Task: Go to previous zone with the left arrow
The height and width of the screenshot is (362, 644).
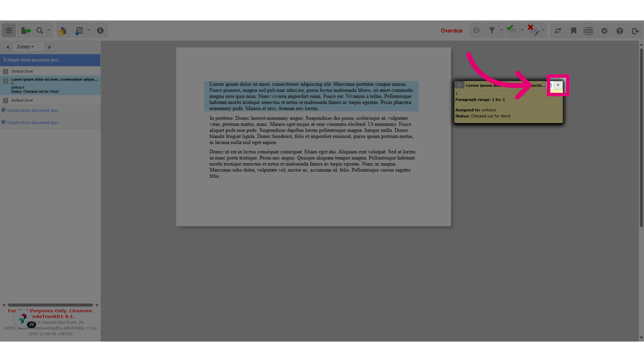Action: (8, 47)
